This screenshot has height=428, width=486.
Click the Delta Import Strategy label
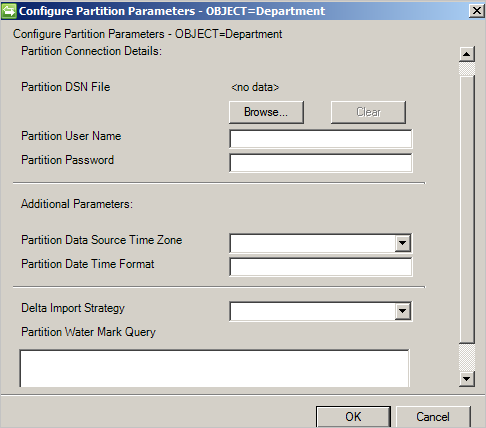[x=73, y=308]
